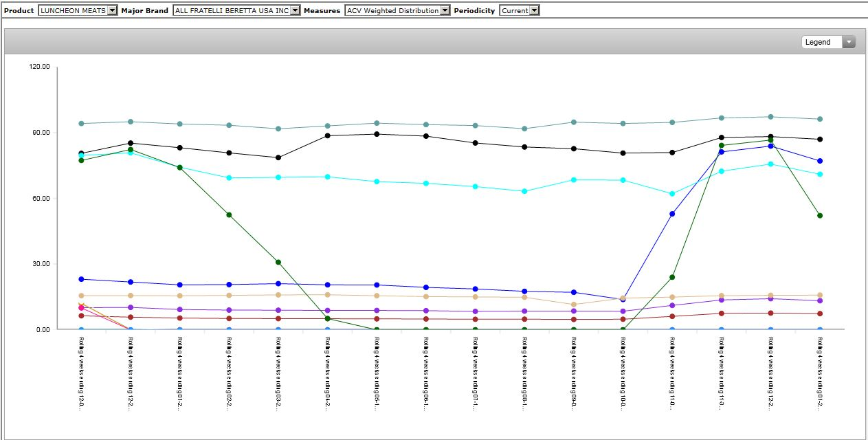Select the lowest tan line data point
Image resolution: width=868 pixels, height=440 pixels.
[x=574, y=305]
